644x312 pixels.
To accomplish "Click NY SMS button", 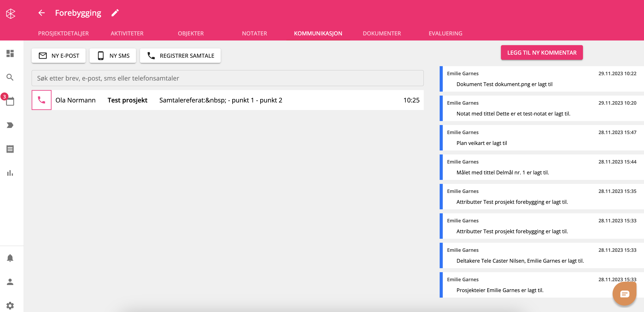I will pyautogui.click(x=113, y=56).
